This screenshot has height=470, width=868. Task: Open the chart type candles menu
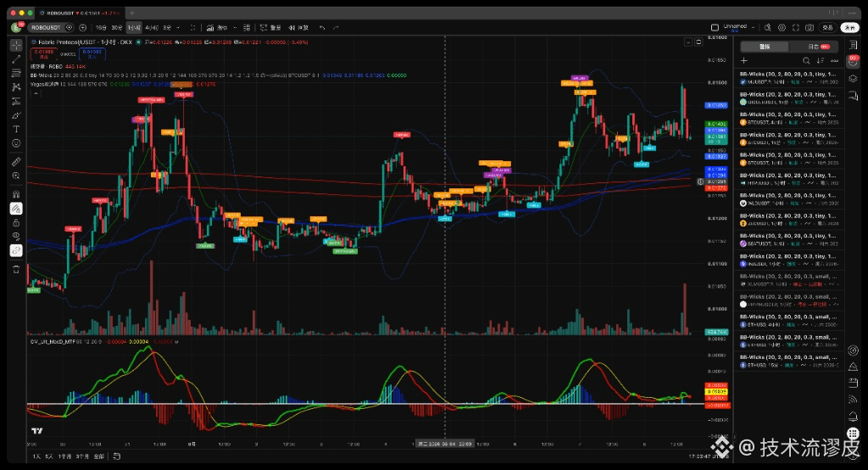coord(192,27)
